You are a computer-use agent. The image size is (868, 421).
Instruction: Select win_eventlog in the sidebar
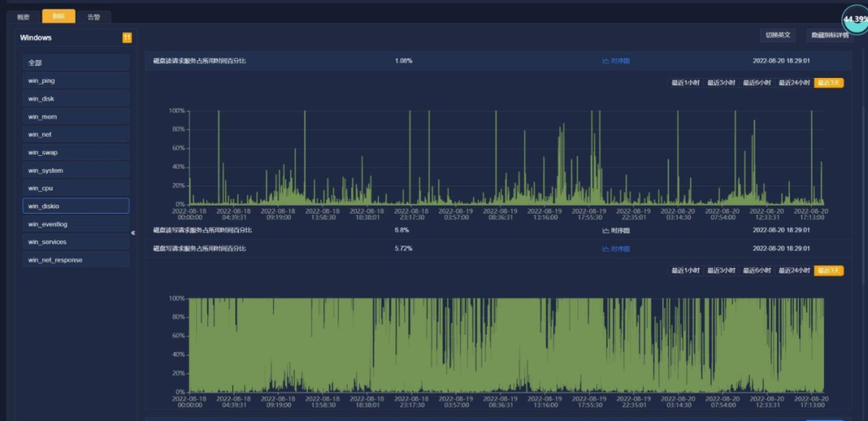pyautogui.click(x=76, y=224)
